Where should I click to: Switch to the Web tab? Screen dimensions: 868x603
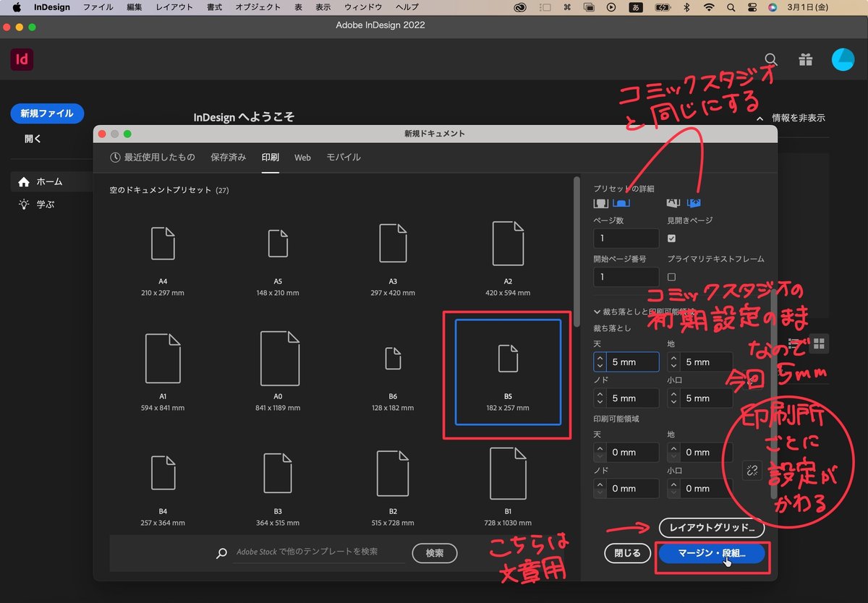tap(302, 157)
